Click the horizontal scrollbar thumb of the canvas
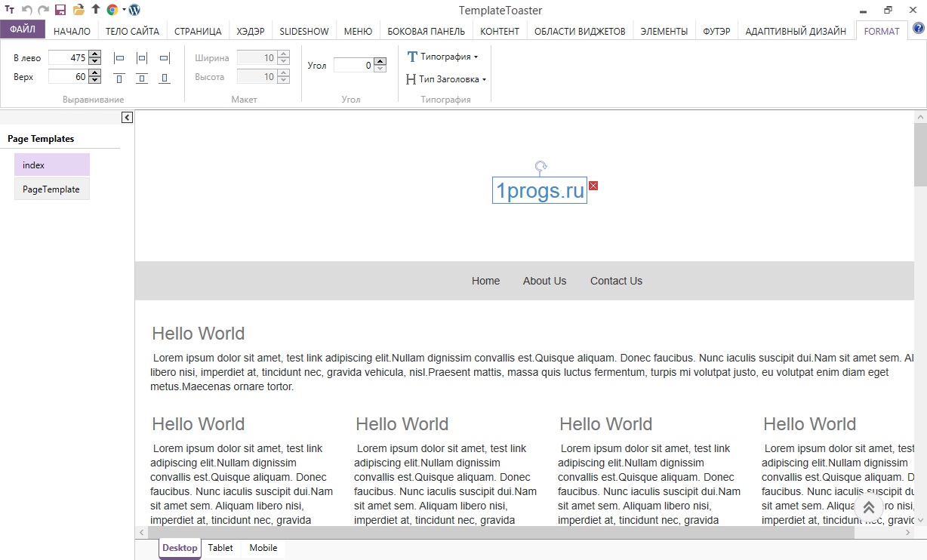This screenshot has width=927, height=560. (x=502, y=532)
